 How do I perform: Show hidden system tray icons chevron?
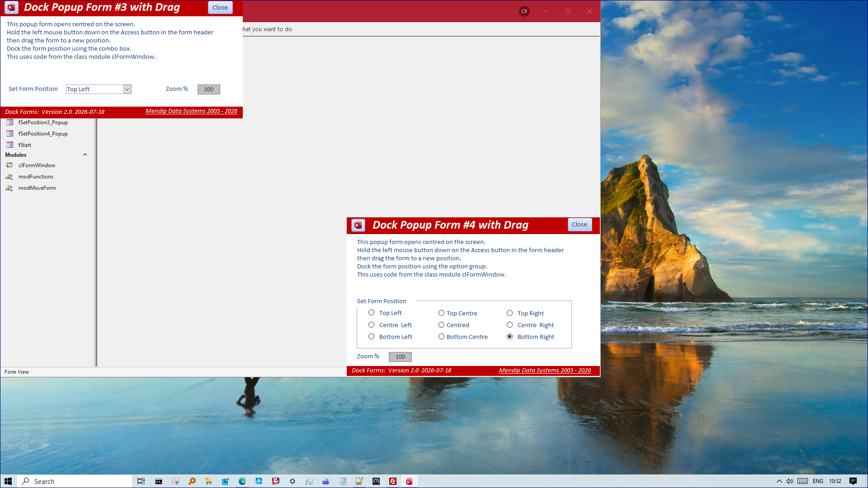click(779, 481)
